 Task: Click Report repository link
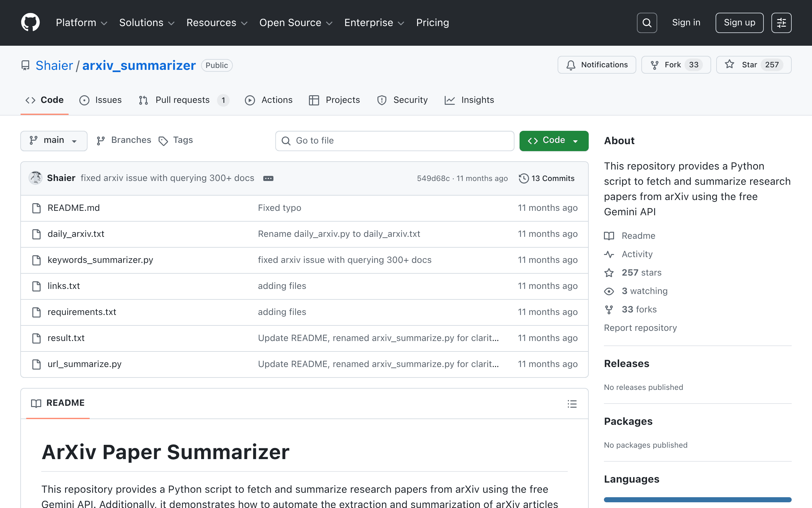click(x=640, y=328)
